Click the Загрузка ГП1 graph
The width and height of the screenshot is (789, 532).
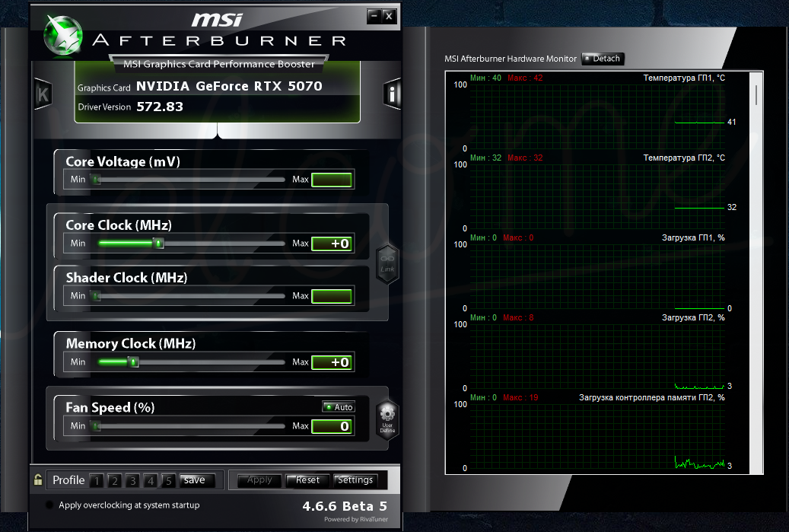point(597,277)
